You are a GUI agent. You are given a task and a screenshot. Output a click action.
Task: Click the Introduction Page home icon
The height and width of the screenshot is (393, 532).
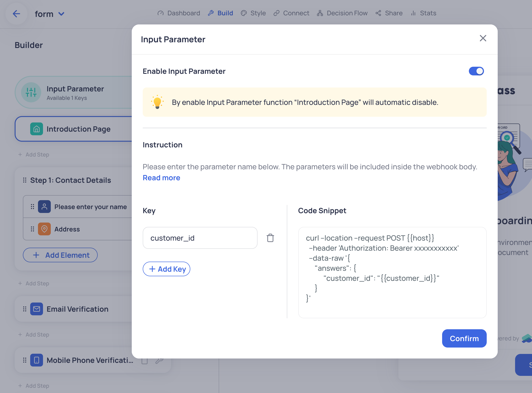click(36, 129)
